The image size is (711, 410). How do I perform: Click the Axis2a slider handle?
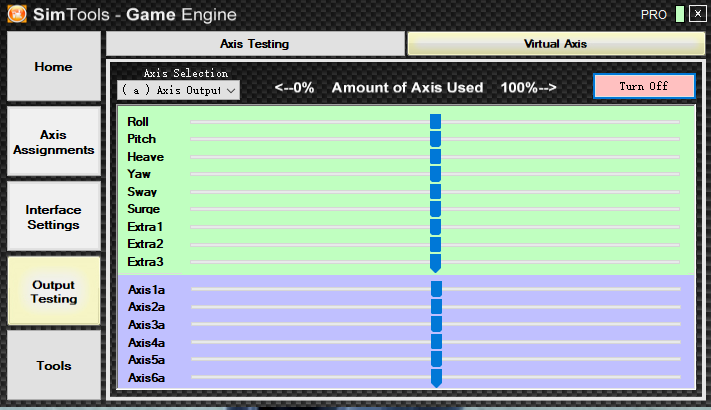(436, 307)
